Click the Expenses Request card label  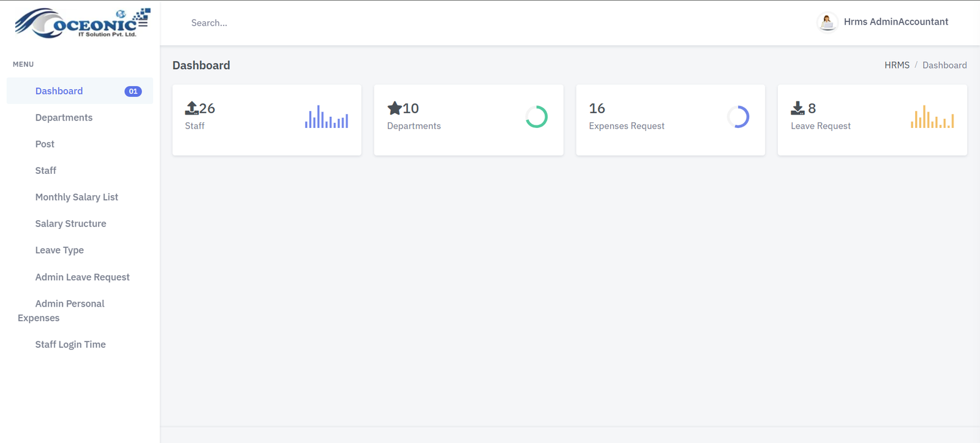click(x=627, y=126)
